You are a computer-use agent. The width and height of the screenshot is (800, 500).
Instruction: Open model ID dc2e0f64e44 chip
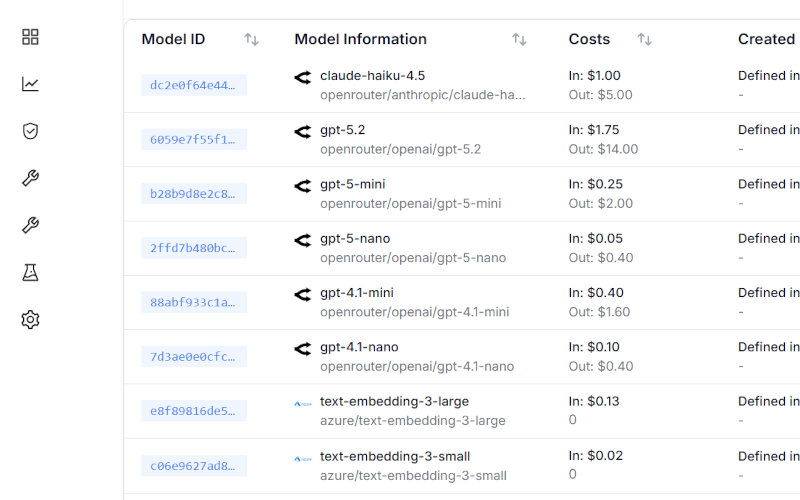coord(193,86)
